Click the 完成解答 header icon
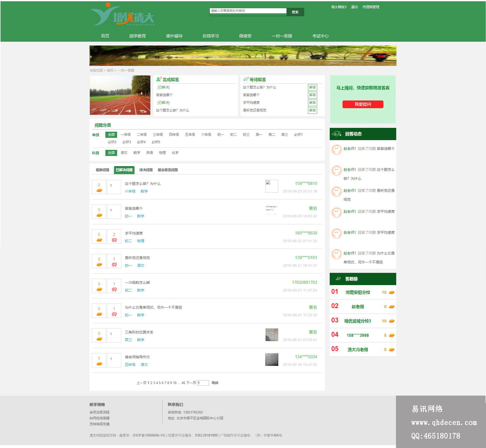 pos(159,80)
